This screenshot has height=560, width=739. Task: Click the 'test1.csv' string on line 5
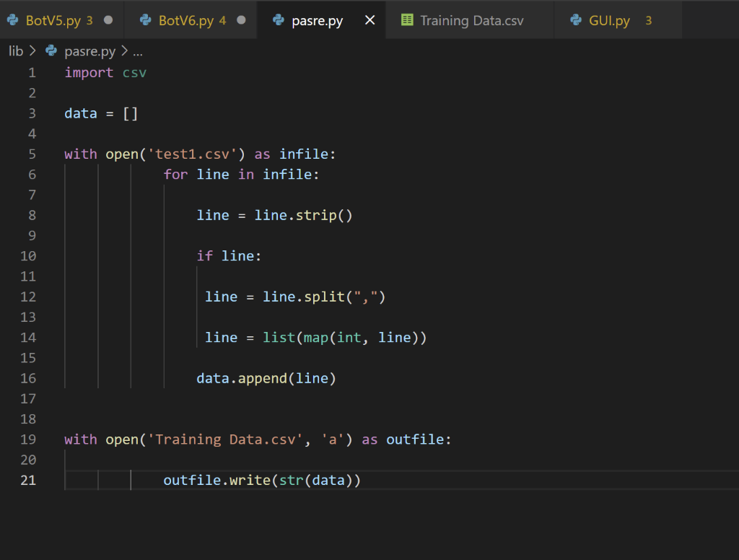click(x=192, y=154)
